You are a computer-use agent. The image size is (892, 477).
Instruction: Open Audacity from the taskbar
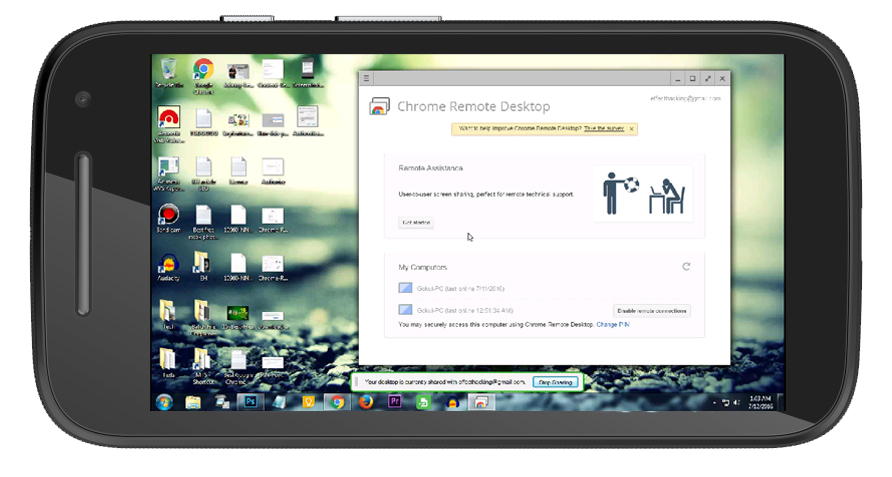(x=453, y=402)
